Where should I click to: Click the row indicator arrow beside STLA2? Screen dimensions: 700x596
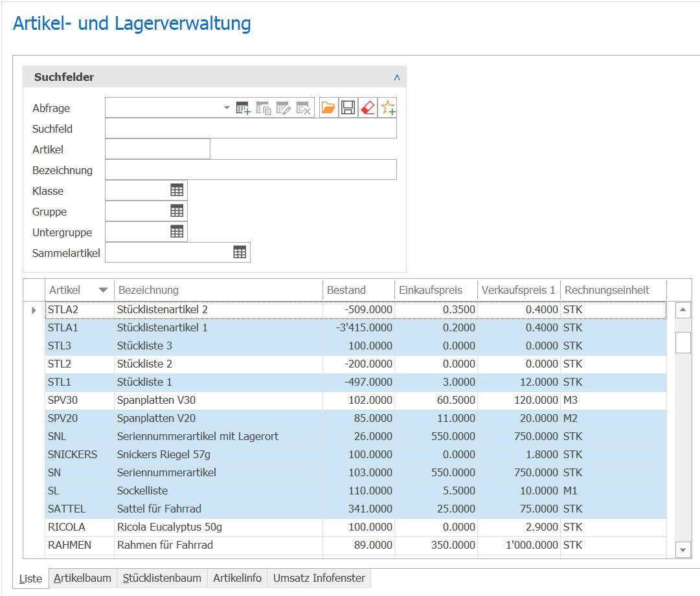(34, 310)
